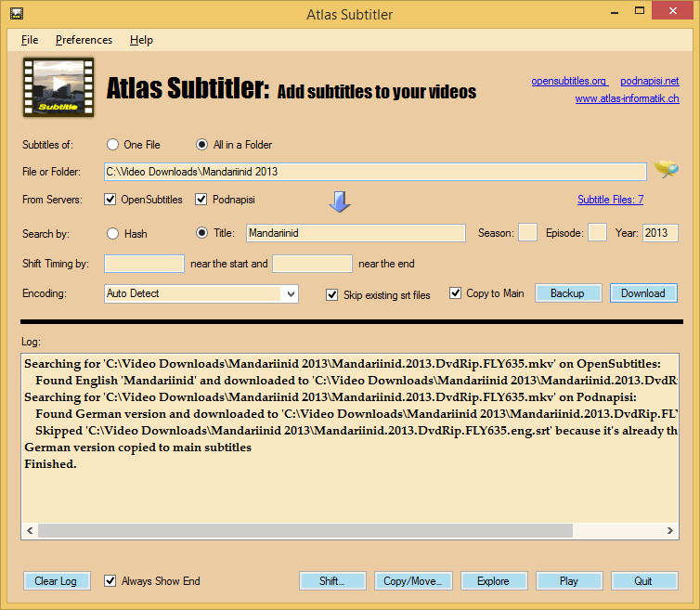This screenshot has width=700, height=610.
Task: Click the Backup button
Action: (x=568, y=293)
